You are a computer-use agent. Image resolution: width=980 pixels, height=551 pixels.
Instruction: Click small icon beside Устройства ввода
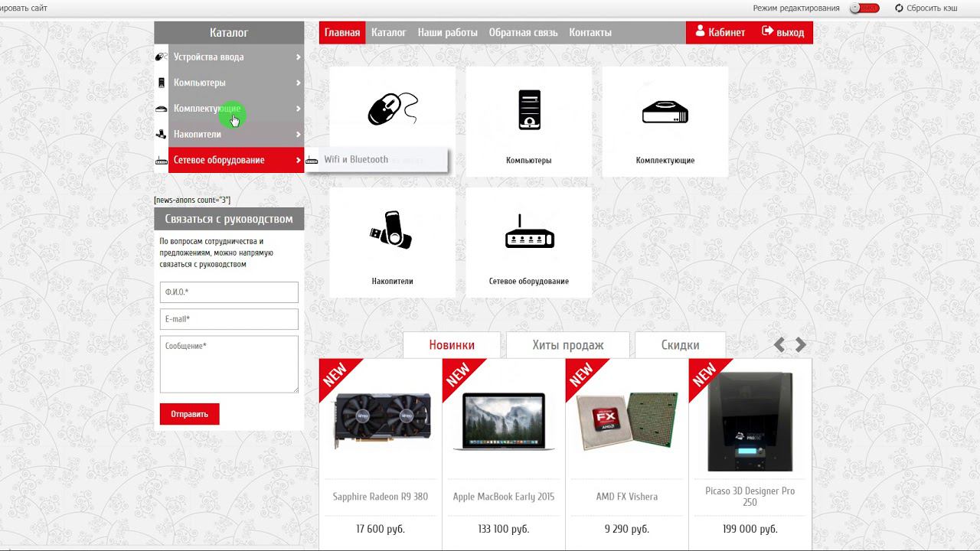point(161,57)
